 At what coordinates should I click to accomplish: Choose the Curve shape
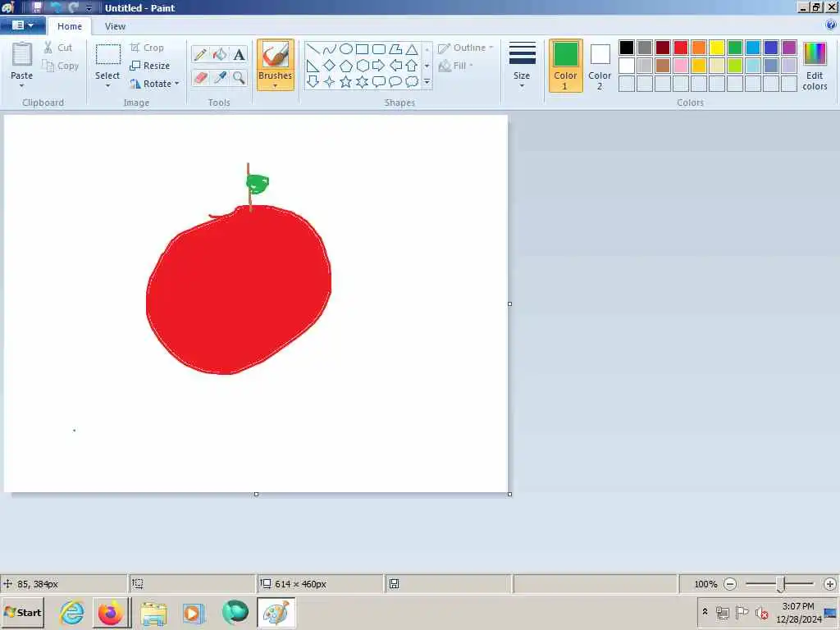330,49
